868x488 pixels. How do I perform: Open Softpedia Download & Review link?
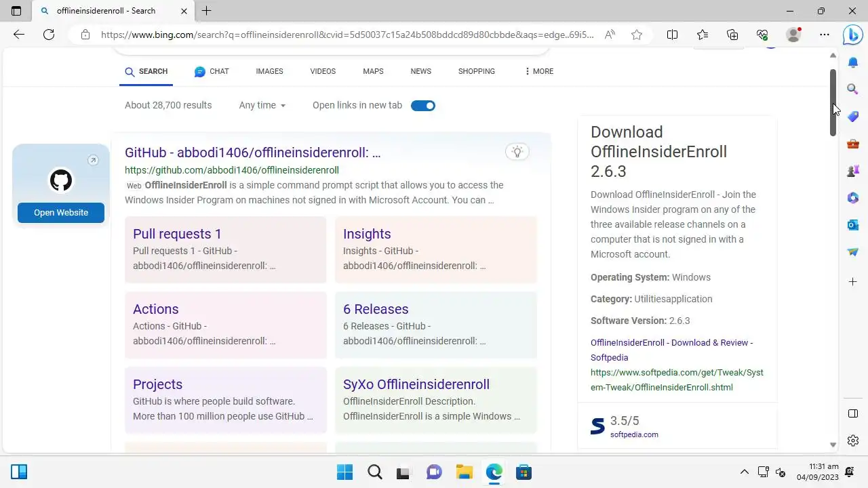pos(671,350)
